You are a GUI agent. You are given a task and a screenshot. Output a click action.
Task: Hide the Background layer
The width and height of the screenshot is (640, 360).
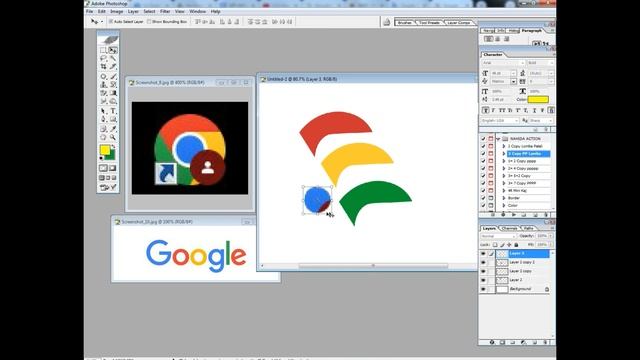click(483, 289)
